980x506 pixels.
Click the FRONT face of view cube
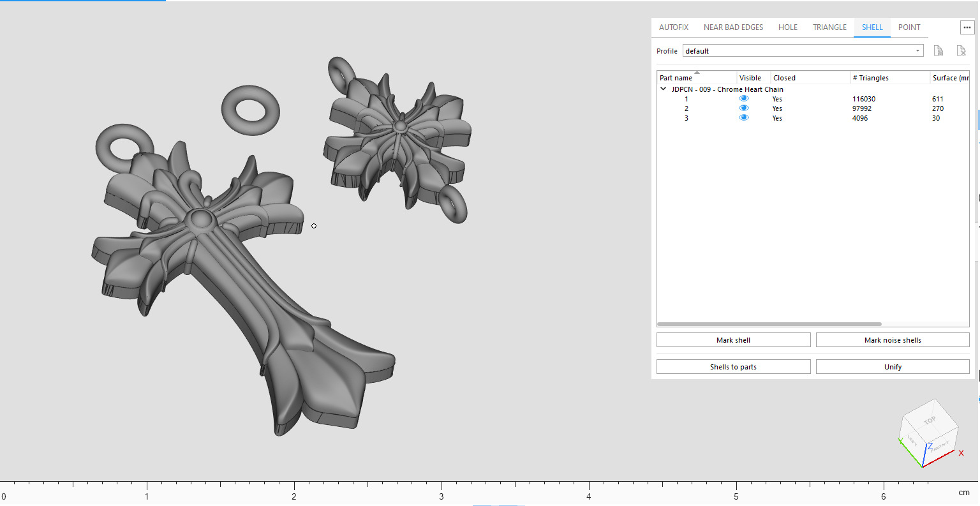940,445
